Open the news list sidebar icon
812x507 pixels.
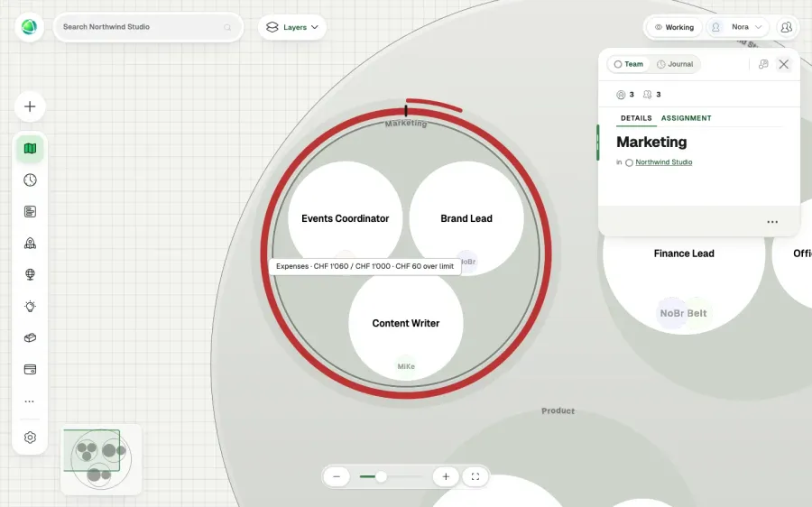tap(30, 211)
